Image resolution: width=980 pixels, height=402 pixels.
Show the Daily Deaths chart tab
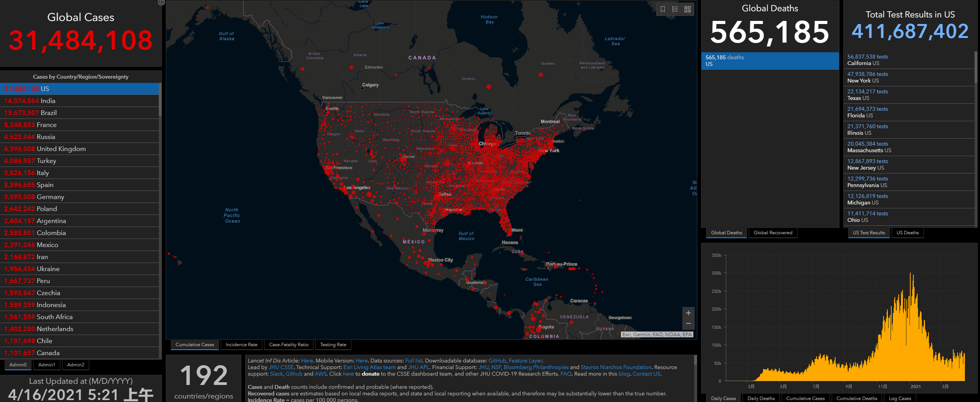pyautogui.click(x=761, y=398)
